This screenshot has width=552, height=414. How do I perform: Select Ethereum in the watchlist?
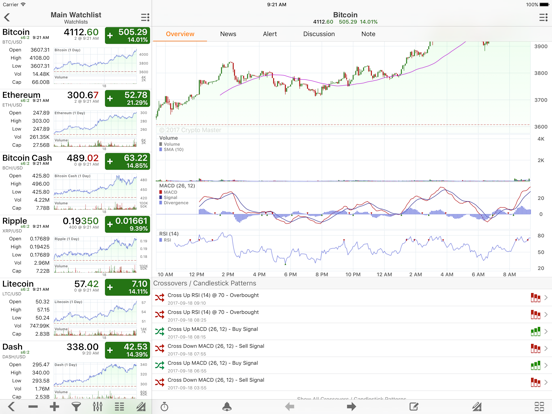tap(21, 95)
